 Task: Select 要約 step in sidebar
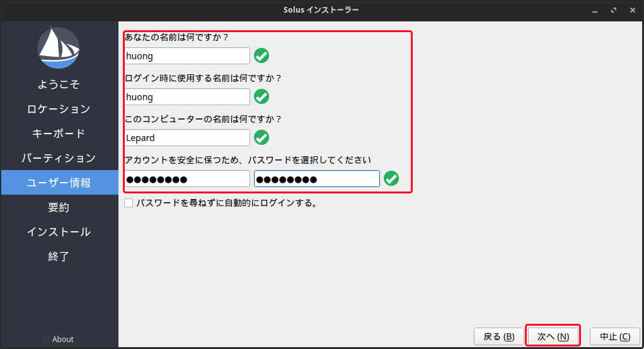pyautogui.click(x=59, y=207)
